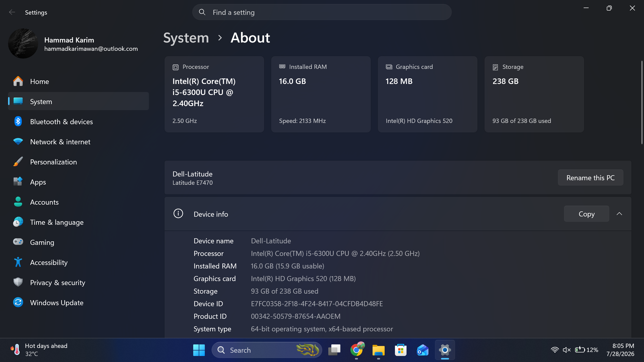
Task: Select Windows Update in sidebar
Action: coord(78,302)
